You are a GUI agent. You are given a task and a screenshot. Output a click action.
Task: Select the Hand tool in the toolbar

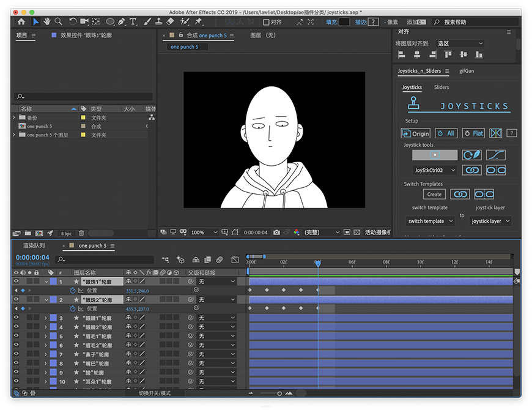(x=47, y=22)
